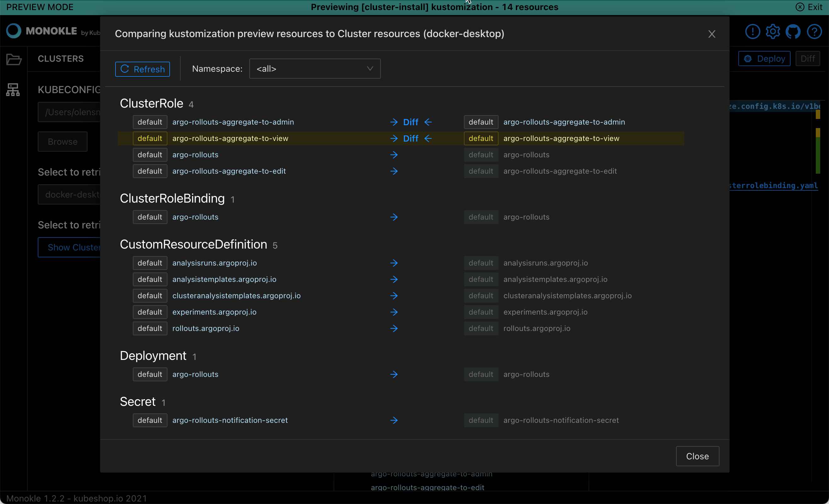This screenshot has height=504, width=829.
Task: Click the kubeconfig path input field
Action: (69, 112)
